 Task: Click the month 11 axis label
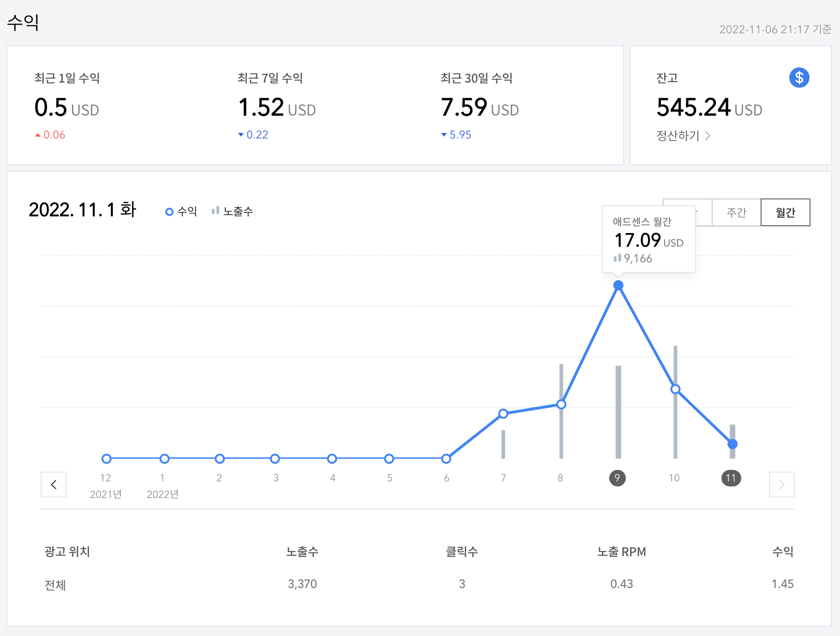point(731,478)
